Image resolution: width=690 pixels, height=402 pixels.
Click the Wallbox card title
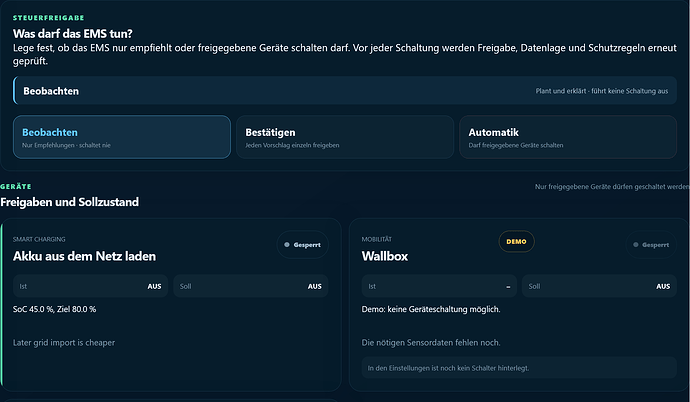(x=385, y=256)
